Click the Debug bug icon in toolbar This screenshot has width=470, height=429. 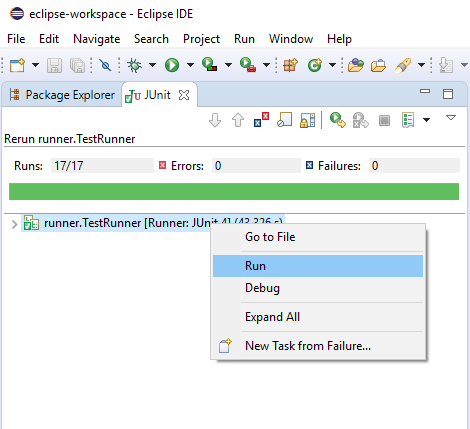[x=135, y=65]
